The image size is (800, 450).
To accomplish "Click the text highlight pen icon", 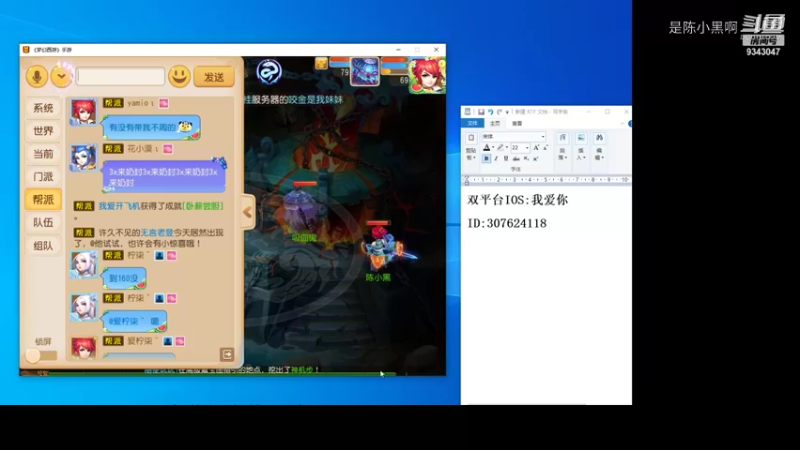I will (500, 147).
